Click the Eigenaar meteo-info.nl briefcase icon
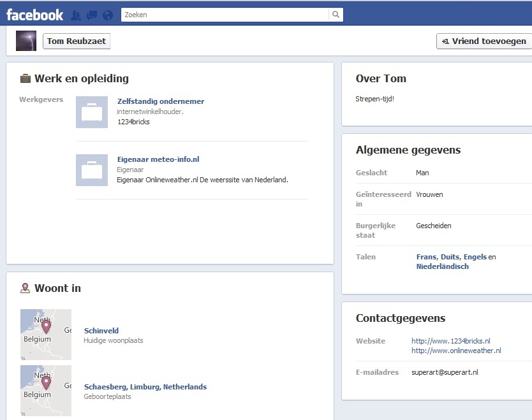 tap(92, 170)
